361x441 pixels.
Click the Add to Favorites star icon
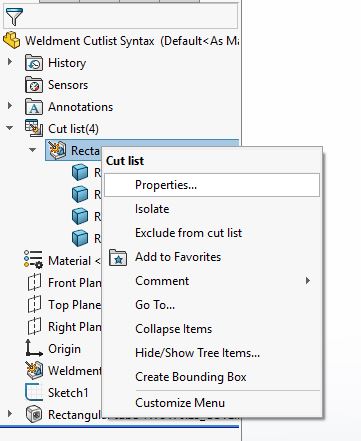pos(118,257)
